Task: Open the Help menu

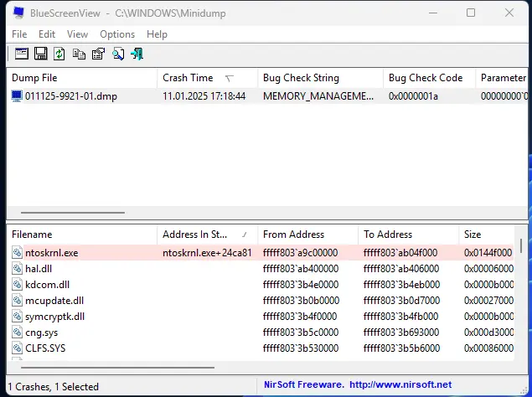Action: click(158, 34)
